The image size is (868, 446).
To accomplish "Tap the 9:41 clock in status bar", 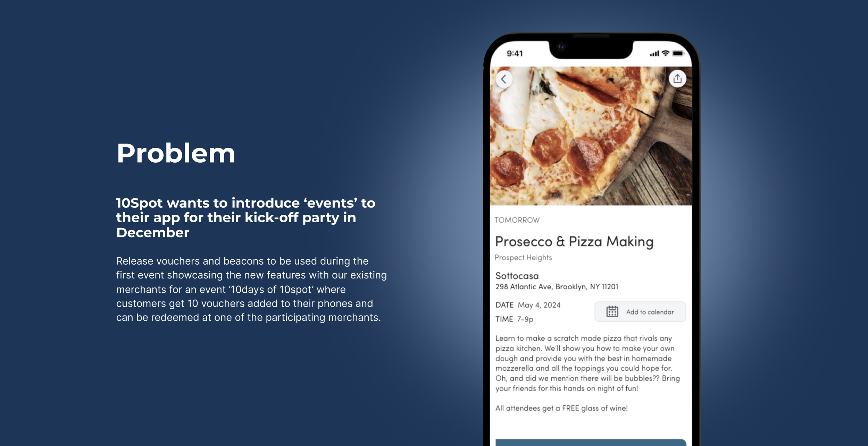I will [515, 53].
